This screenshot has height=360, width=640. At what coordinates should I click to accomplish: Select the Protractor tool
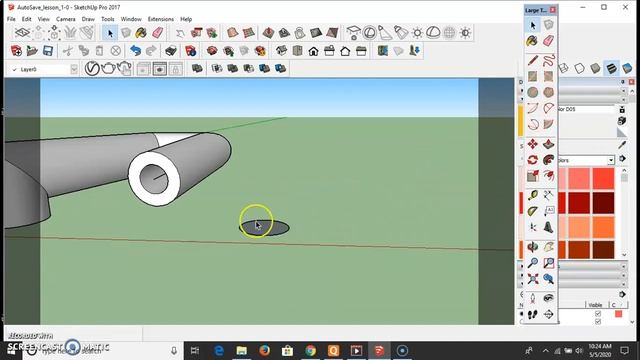[x=533, y=211]
